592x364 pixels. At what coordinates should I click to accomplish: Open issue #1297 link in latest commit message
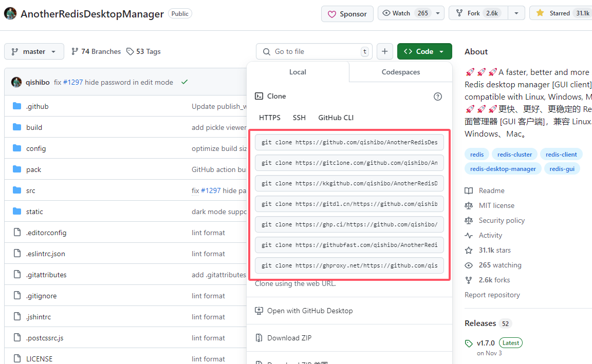73,82
